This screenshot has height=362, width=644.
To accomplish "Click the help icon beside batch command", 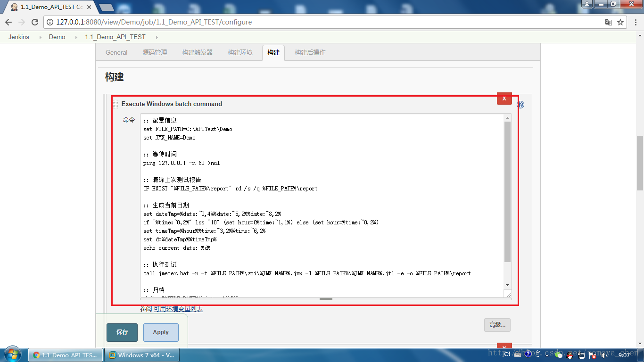I will tap(520, 105).
